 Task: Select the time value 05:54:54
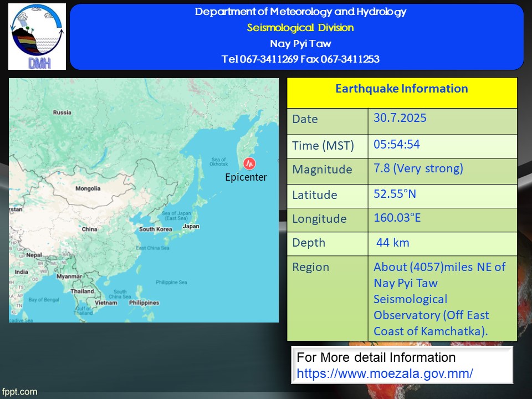tap(397, 145)
